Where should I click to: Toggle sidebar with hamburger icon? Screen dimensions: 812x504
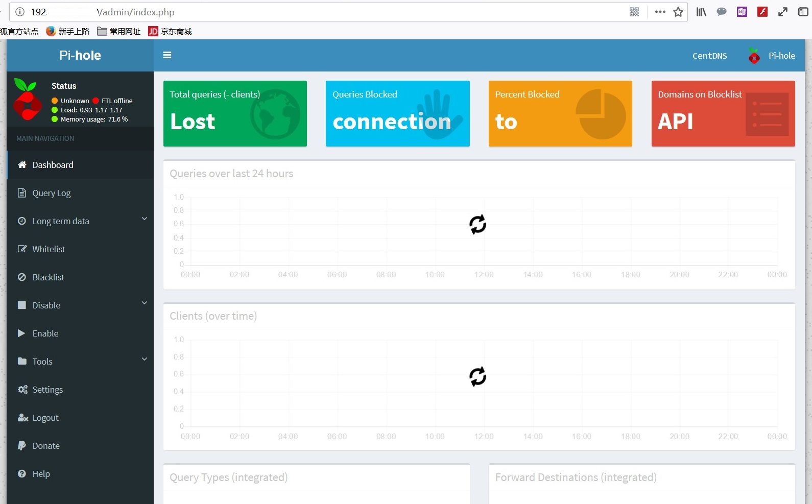(167, 55)
